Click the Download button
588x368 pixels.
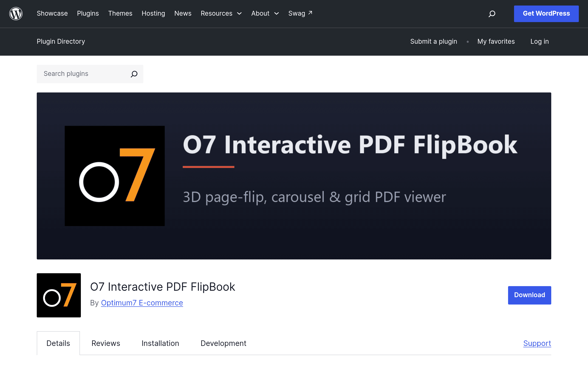529,295
